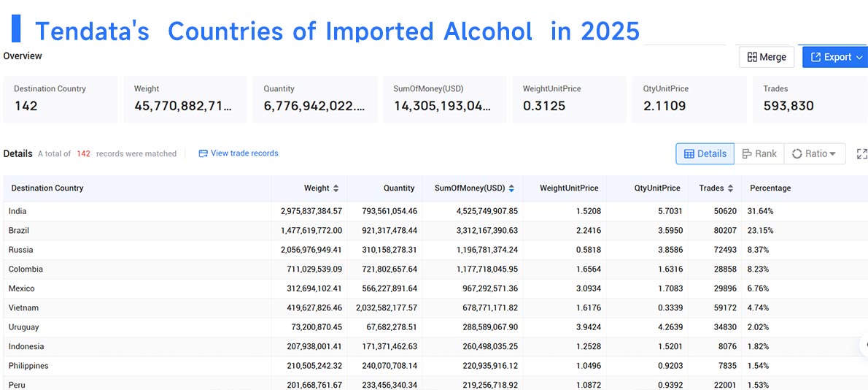Click the red matched records count 142
This screenshot has height=390, width=868.
point(83,154)
